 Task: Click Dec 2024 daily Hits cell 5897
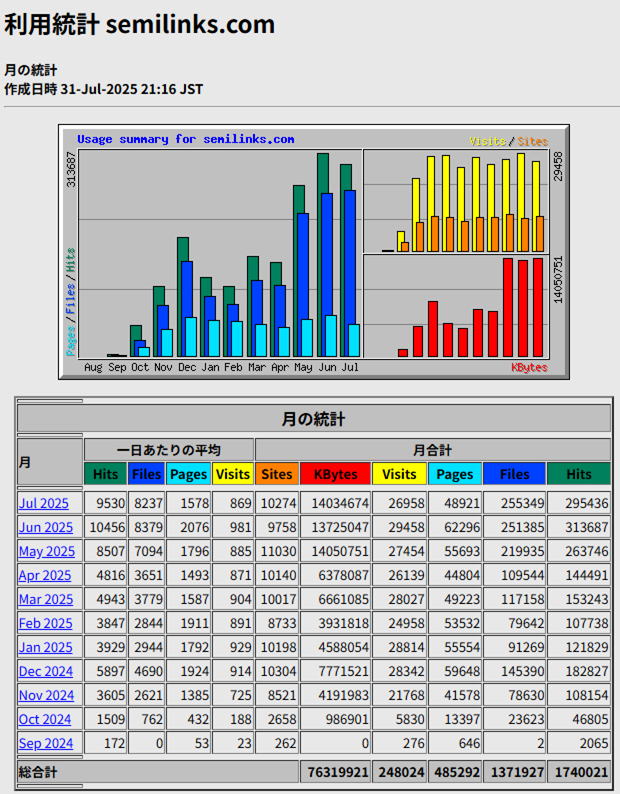pyautogui.click(x=105, y=671)
